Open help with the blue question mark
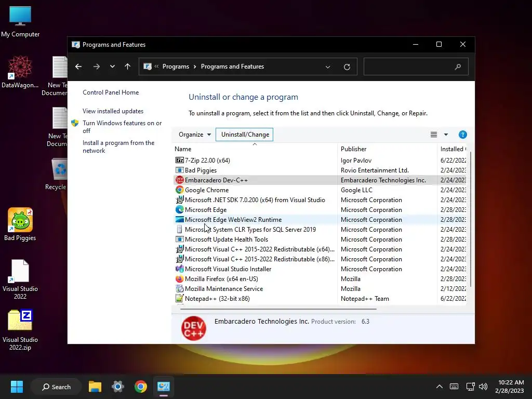This screenshot has height=399, width=532. tap(462, 135)
